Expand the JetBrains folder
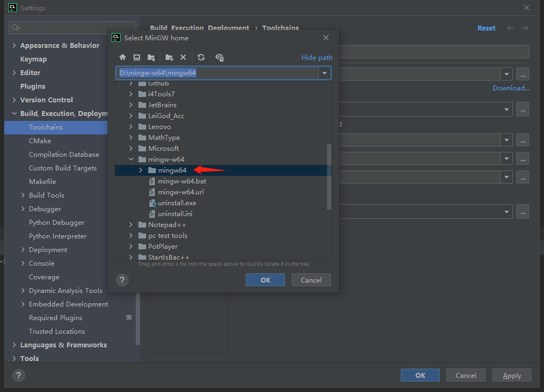This screenshot has width=544, height=392. 131,105
